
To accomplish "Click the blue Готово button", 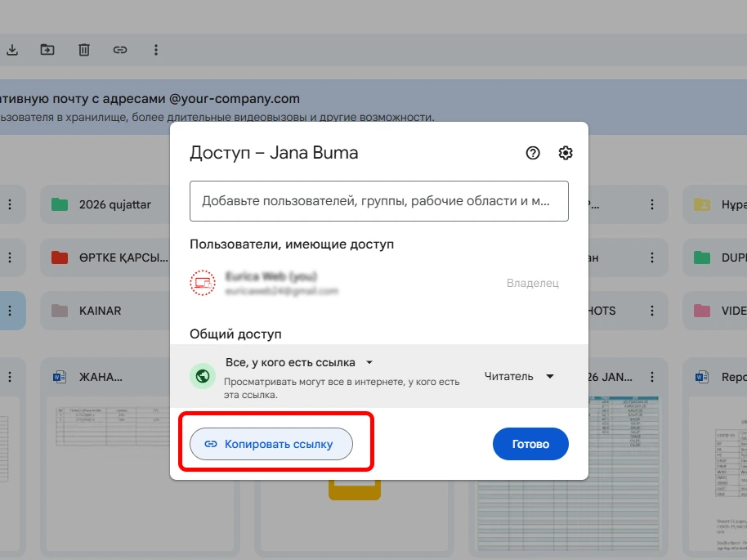I will [x=530, y=444].
